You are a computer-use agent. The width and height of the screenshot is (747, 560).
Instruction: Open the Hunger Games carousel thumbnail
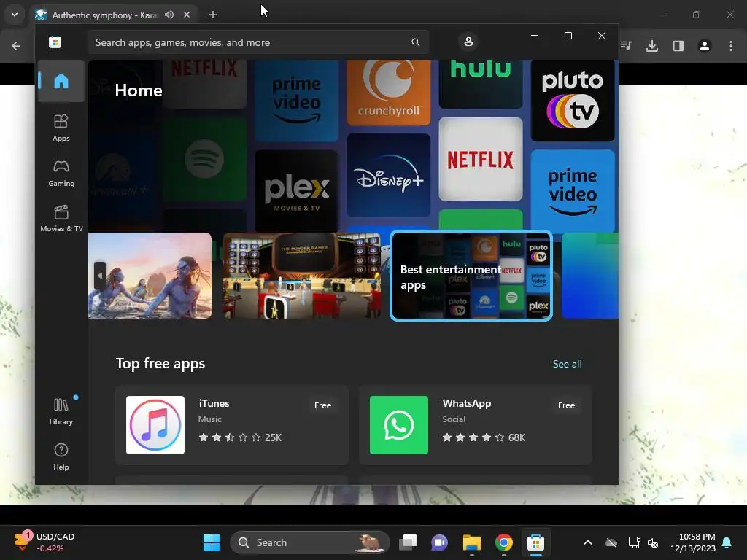click(302, 275)
